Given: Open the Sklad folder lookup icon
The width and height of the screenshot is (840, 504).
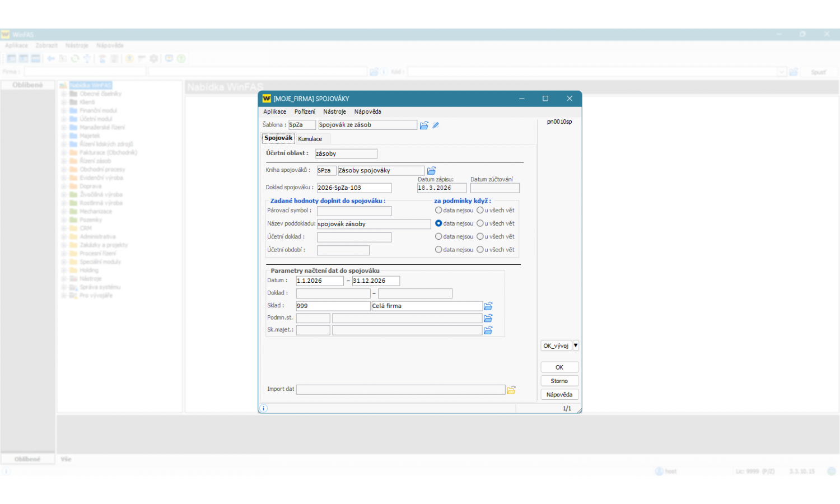Looking at the screenshot, I should click(488, 306).
